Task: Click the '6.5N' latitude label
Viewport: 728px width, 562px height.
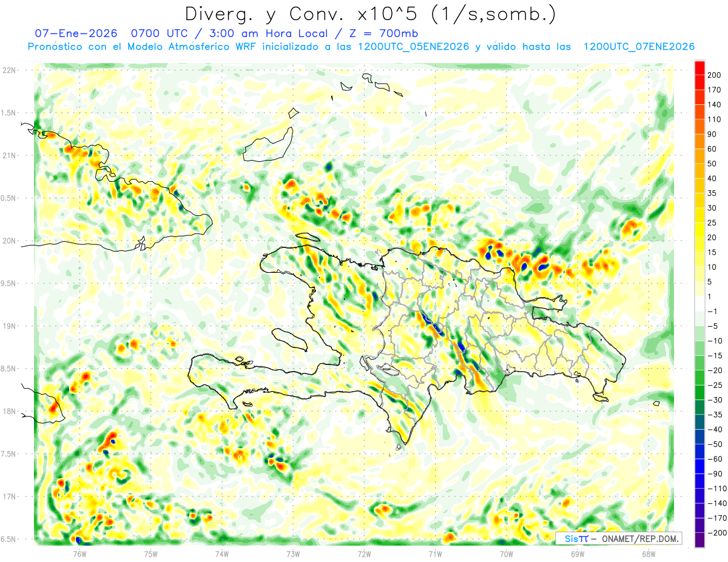Action: (9, 539)
